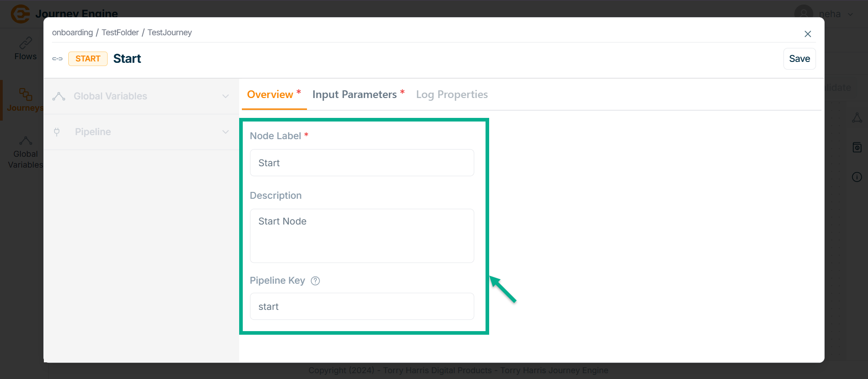Screen dimensions: 868x379
Task: Click the user avatar icon at top right
Action: [803, 13]
